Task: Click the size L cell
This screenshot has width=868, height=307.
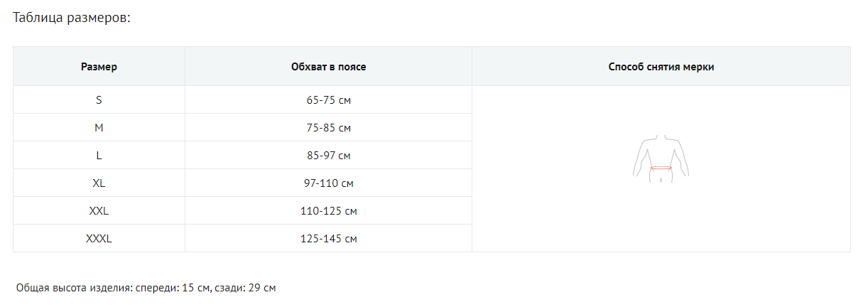Action: [x=99, y=155]
